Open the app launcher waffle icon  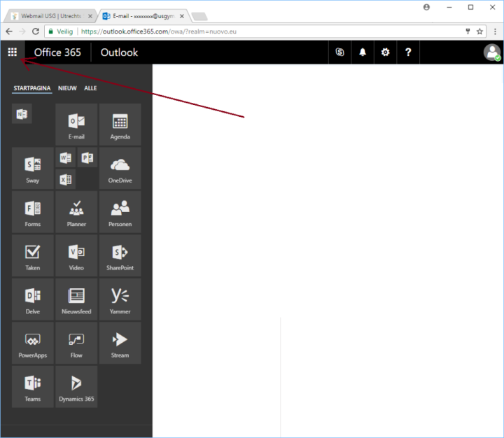[12, 52]
